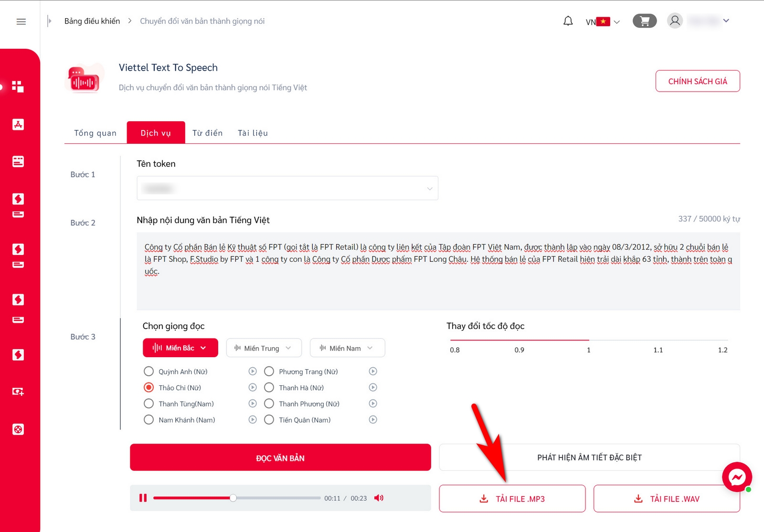
Task: Open the second sidebar icon below the dashboard grid
Action: click(x=18, y=124)
